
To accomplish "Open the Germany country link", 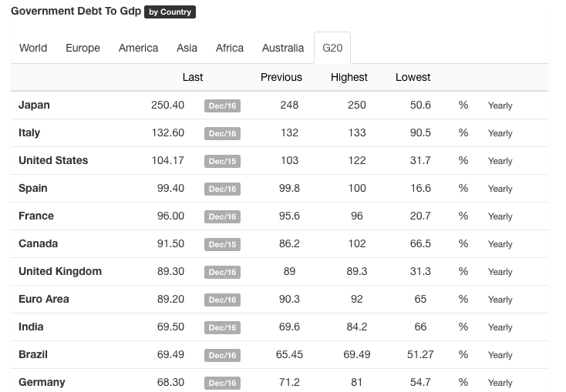I will [x=42, y=382].
